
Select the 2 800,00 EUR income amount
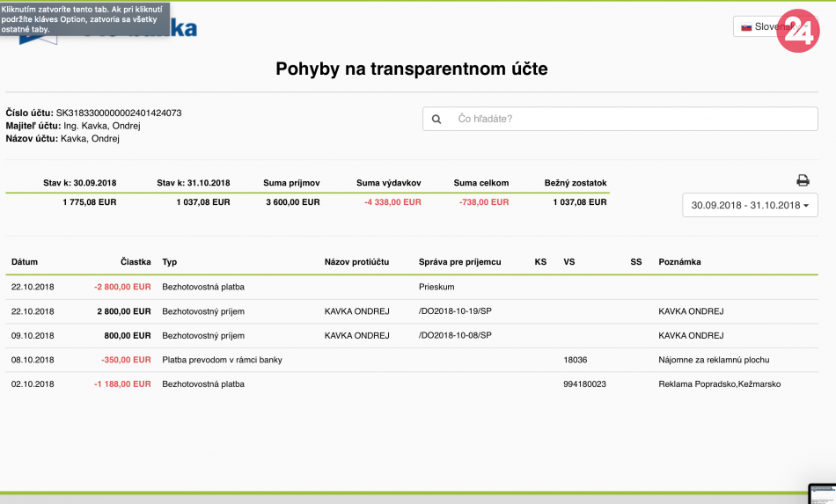pos(124,311)
